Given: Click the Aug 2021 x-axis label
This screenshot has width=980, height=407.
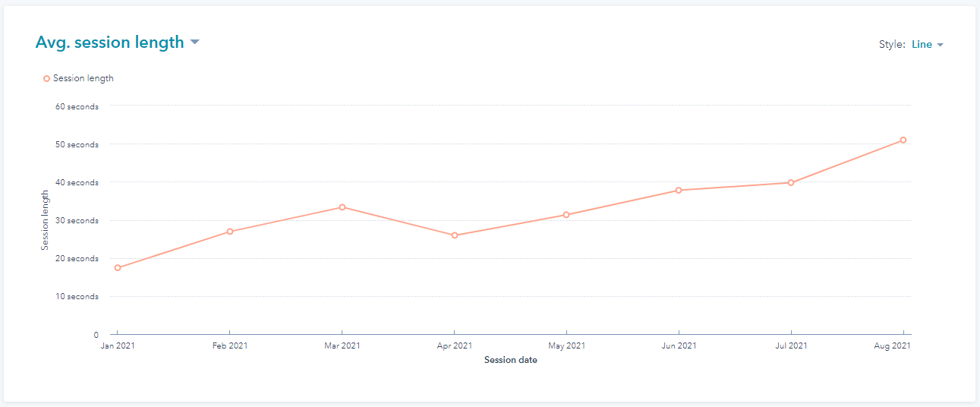Looking at the screenshot, I should coord(892,346).
